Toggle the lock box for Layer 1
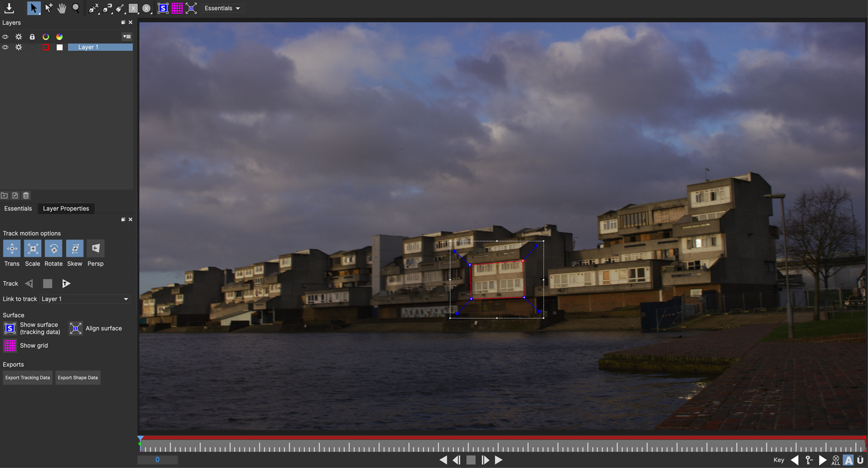The image size is (868, 468). [32, 48]
